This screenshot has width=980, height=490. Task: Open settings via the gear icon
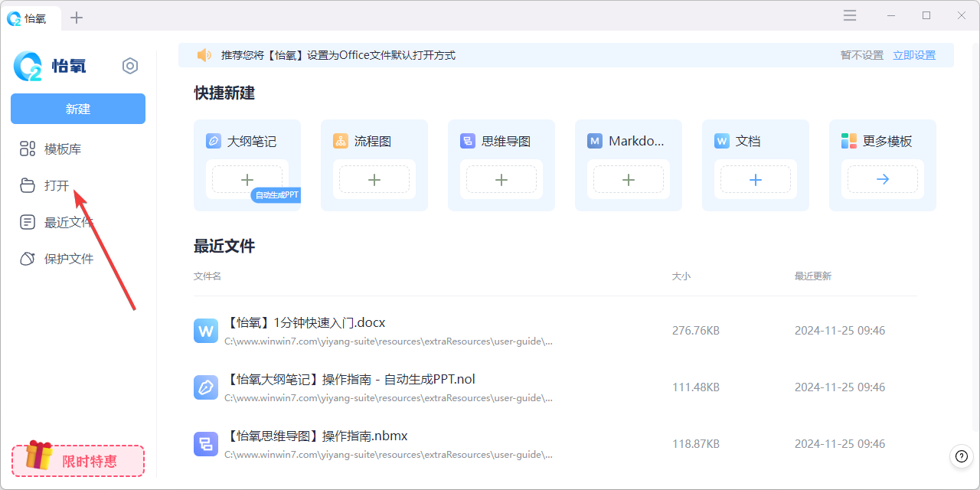tap(130, 66)
